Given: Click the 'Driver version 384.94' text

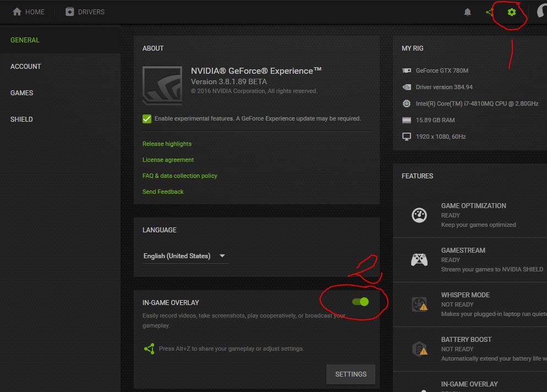Looking at the screenshot, I should (x=444, y=87).
